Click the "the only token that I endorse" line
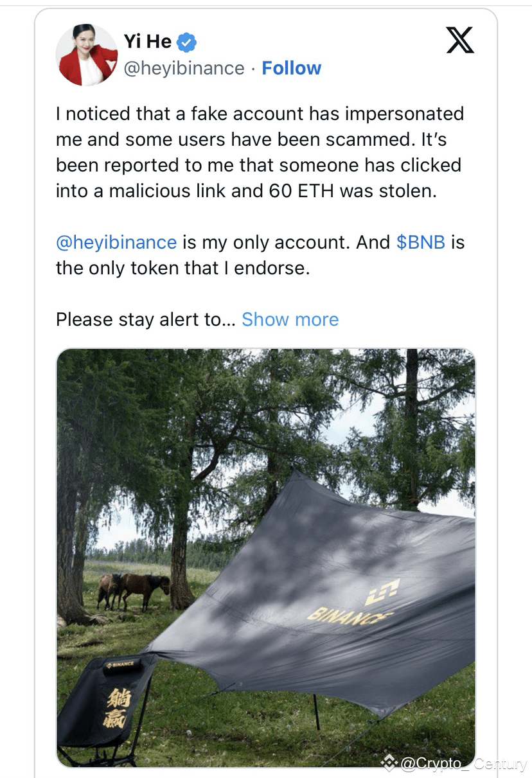 [x=183, y=268]
